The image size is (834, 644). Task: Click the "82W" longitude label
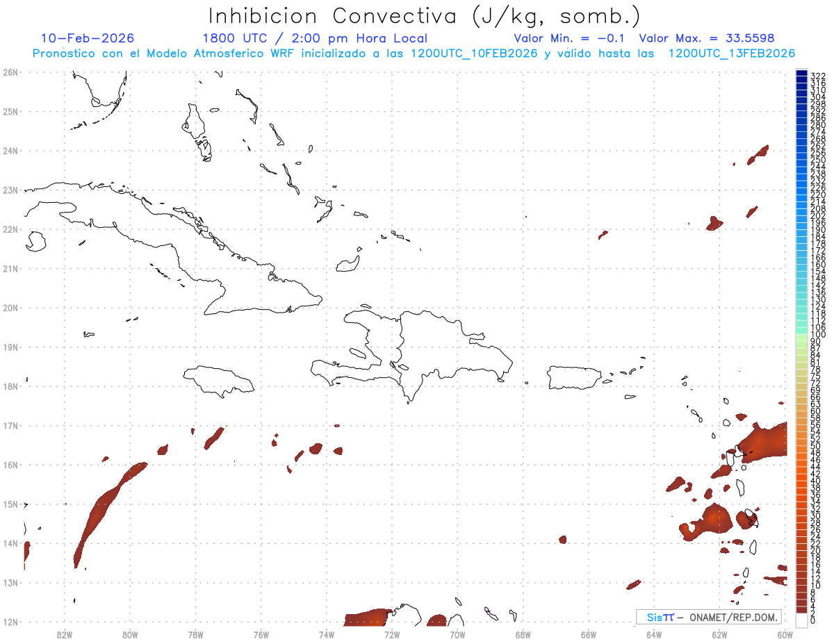point(65,634)
